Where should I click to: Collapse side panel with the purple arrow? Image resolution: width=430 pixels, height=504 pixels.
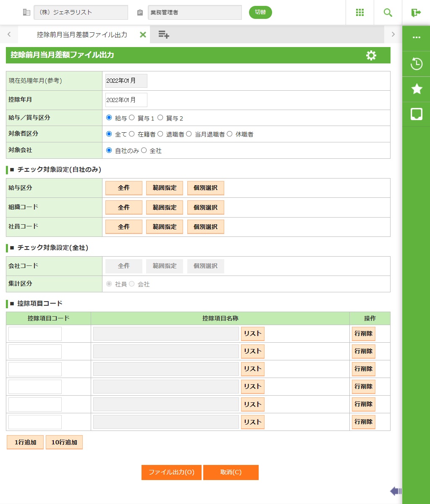[x=395, y=491]
